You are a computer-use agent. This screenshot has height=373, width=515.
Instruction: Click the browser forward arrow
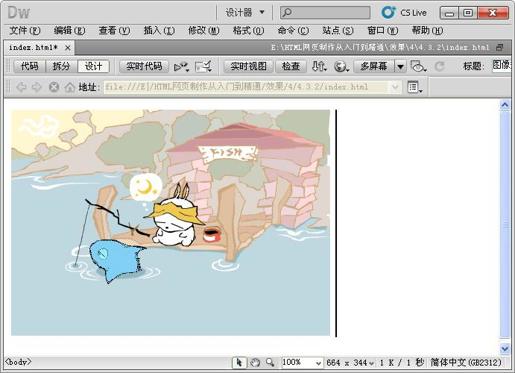pyautogui.click(x=36, y=87)
